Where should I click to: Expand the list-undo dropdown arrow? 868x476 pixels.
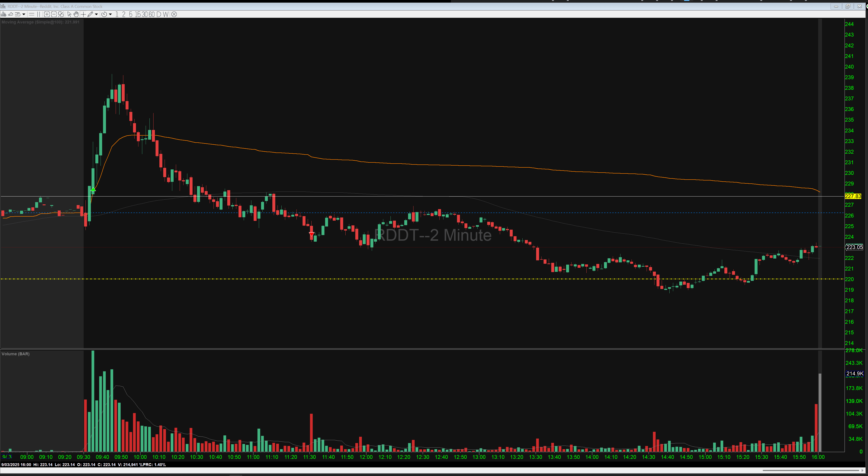click(x=24, y=14)
